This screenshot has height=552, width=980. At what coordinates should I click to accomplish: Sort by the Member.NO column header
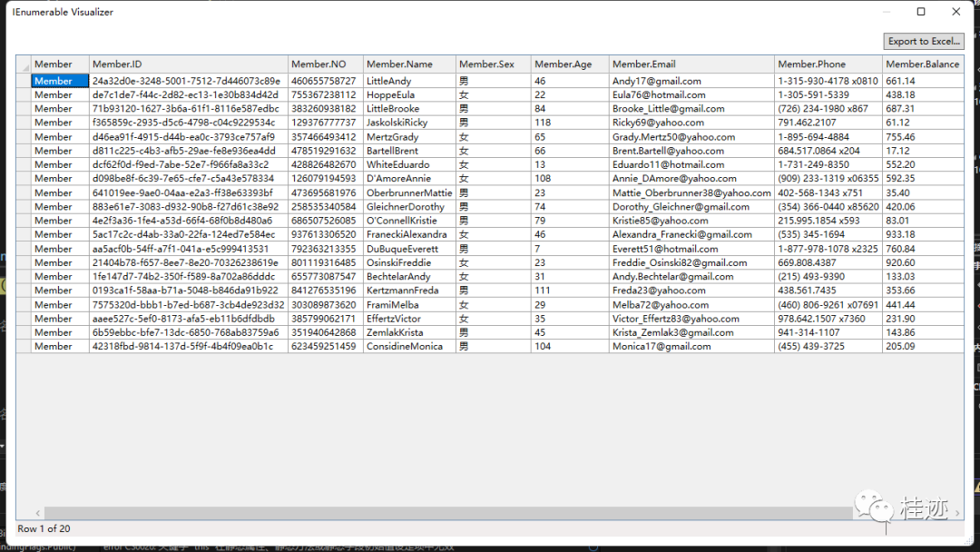[x=326, y=64]
